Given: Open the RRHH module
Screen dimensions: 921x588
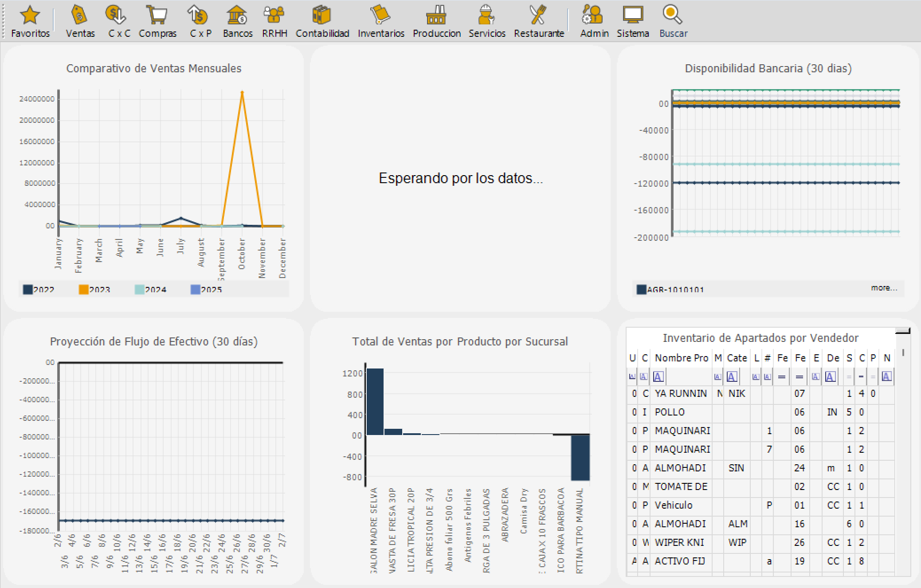Looking at the screenshot, I should (x=274, y=20).
